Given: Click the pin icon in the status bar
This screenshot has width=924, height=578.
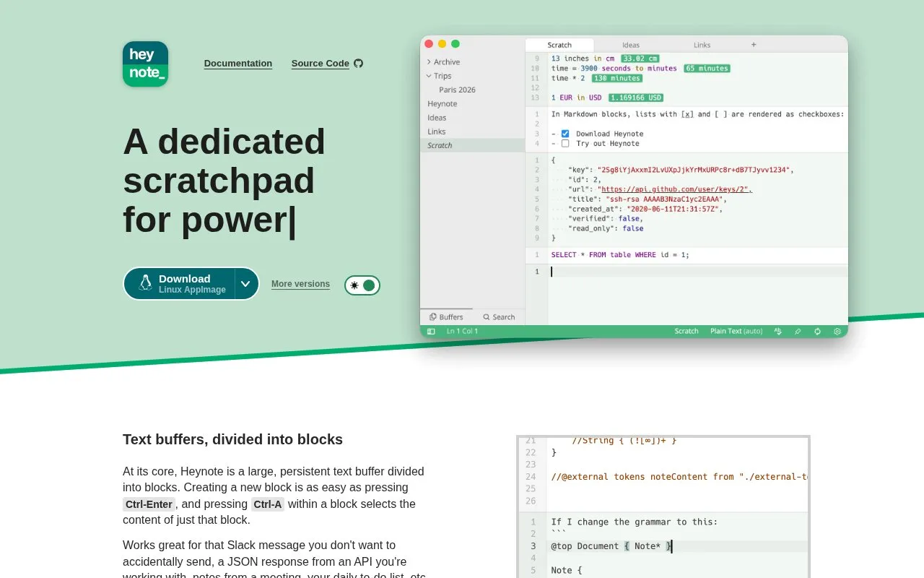Looking at the screenshot, I should point(798,331).
